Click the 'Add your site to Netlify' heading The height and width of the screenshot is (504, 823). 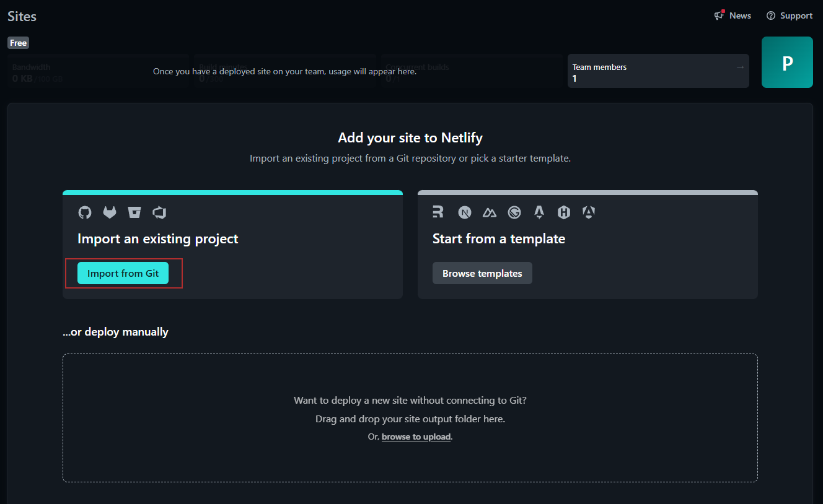410,137
